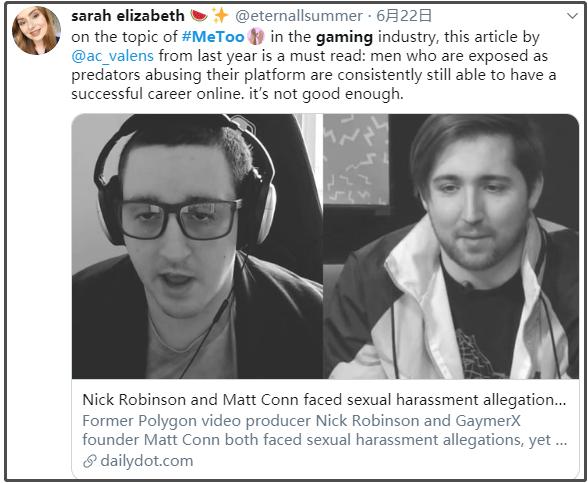Click the Nick Robinson and Matt Conn headline

(x=324, y=400)
